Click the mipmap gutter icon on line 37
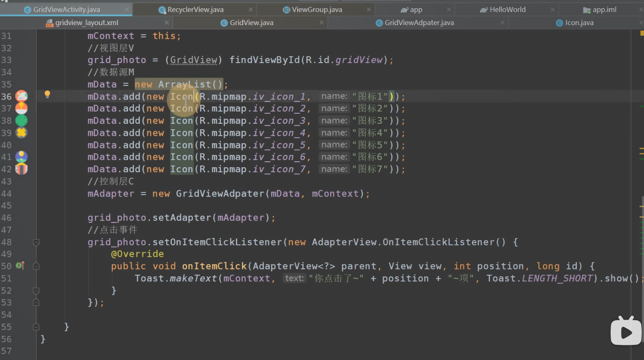Viewport: 644px width, 360px height. pos(21,108)
